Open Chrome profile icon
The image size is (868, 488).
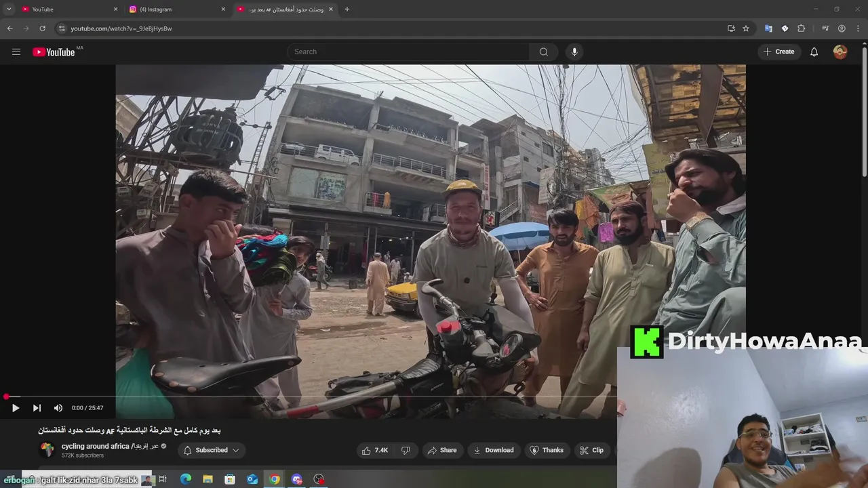click(x=842, y=28)
